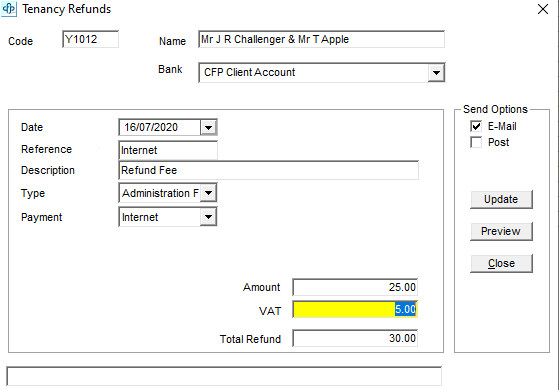
Task: Enable the Post send option checkbox
Action: (476, 142)
